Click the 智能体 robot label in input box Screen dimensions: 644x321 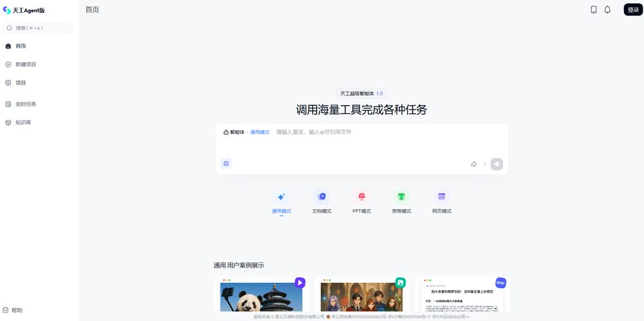pos(234,132)
